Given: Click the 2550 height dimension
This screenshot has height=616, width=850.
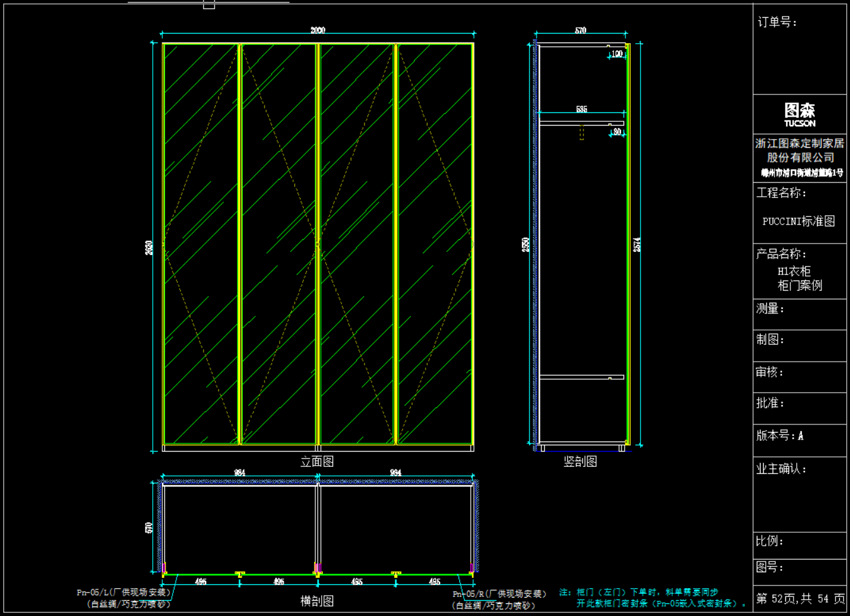Looking at the screenshot, I should [x=526, y=244].
